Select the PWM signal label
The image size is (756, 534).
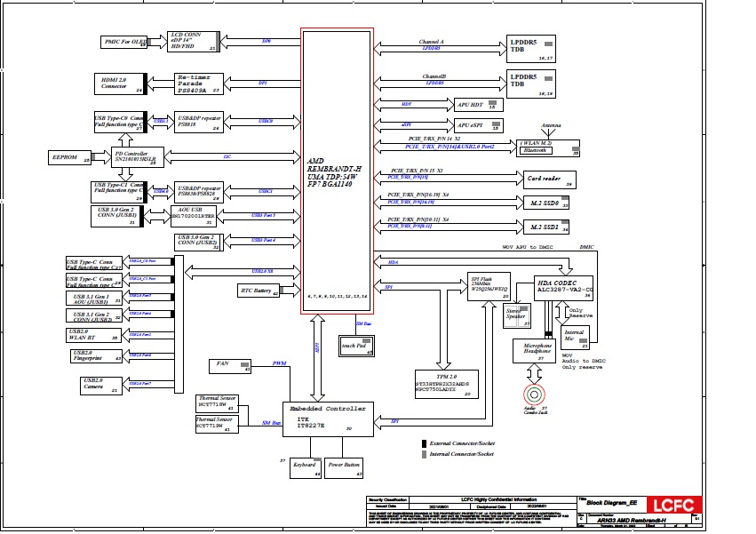point(279,363)
